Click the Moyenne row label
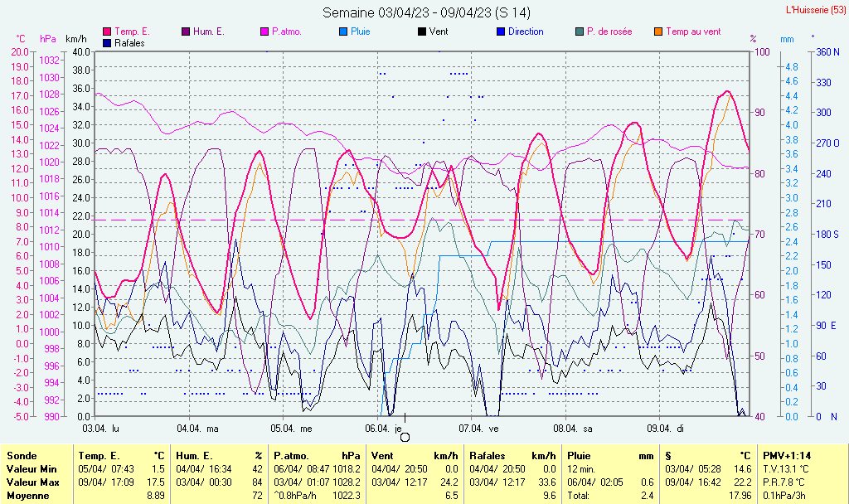 (27, 496)
